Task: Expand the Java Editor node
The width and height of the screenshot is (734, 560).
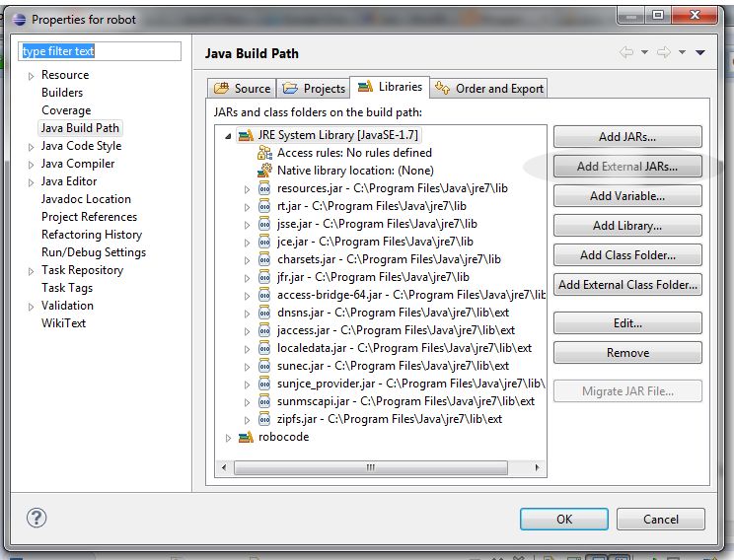Action: click(31, 182)
